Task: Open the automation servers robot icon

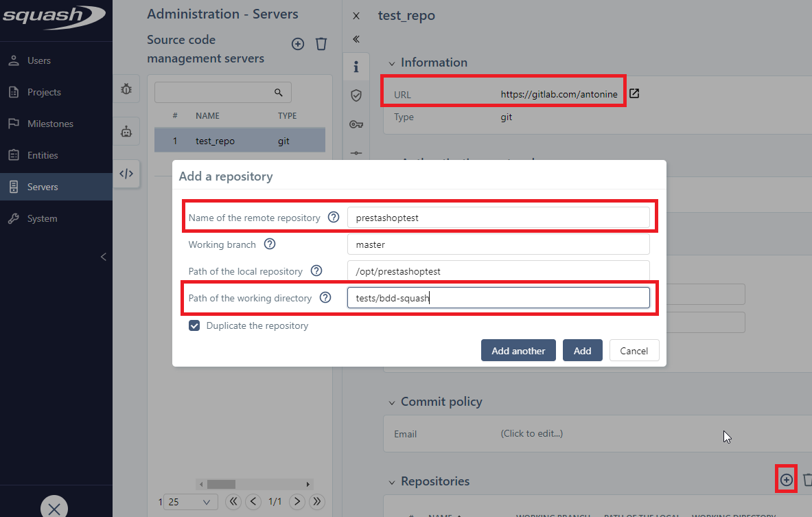Action: (x=126, y=132)
